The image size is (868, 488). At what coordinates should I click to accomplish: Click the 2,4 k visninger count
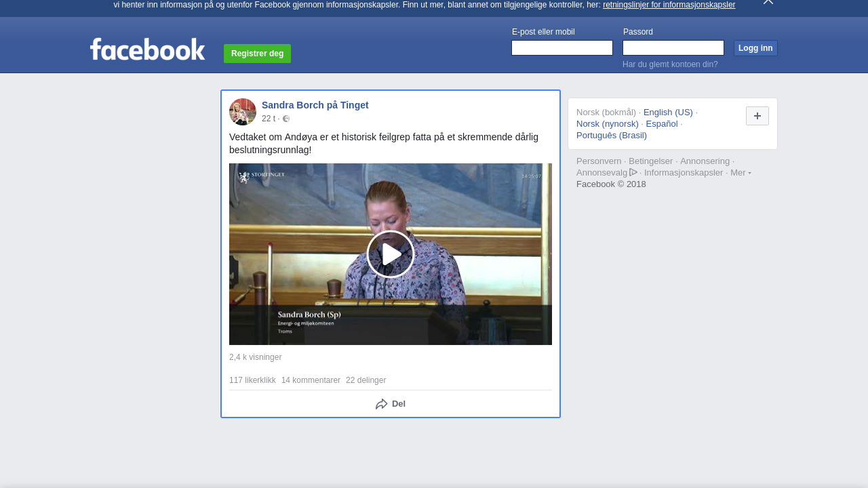[x=255, y=357]
